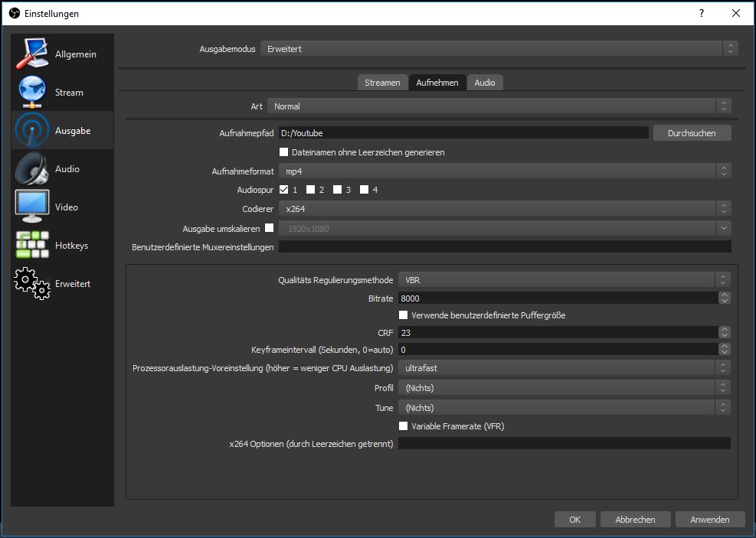This screenshot has height=538, width=756.
Task: Select the Video monitor icon
Action: [x=32, y=207]
